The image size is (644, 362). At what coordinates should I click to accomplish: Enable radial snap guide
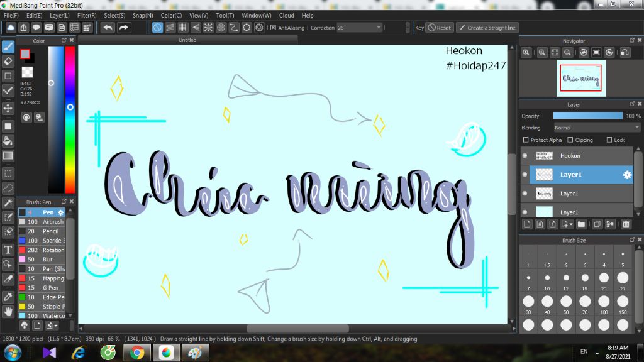tap(208, 28)
